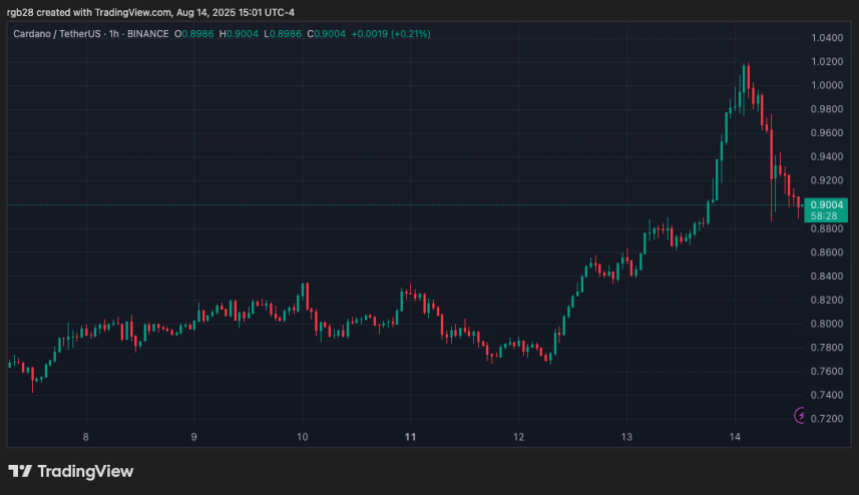
Task: Click the 0.8000 price axis label
Action: (826, 324)
